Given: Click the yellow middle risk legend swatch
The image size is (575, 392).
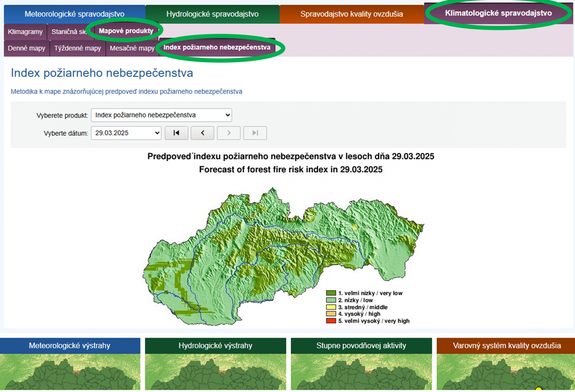Looking at the screenshot, I should (x=331, y=307).
